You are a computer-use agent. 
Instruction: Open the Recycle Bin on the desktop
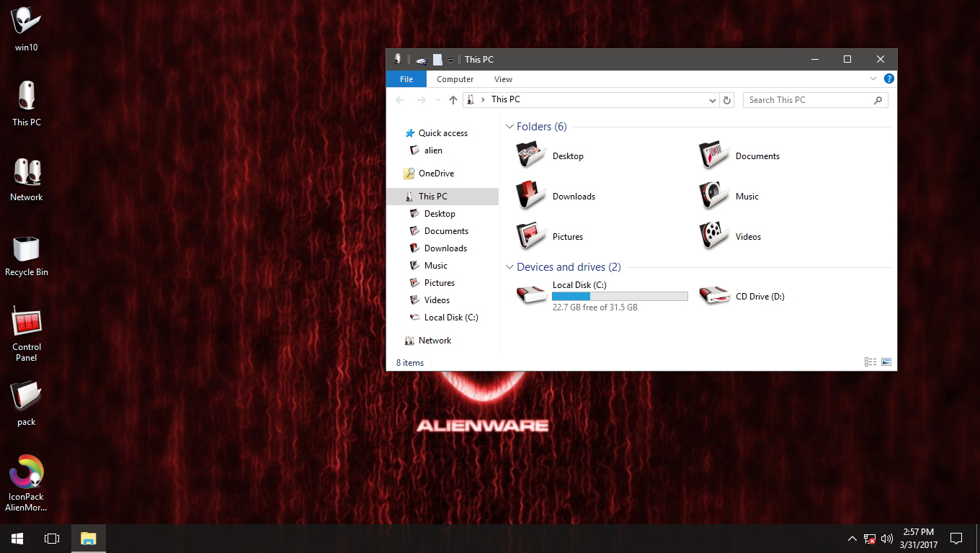(x=26, y=251)
